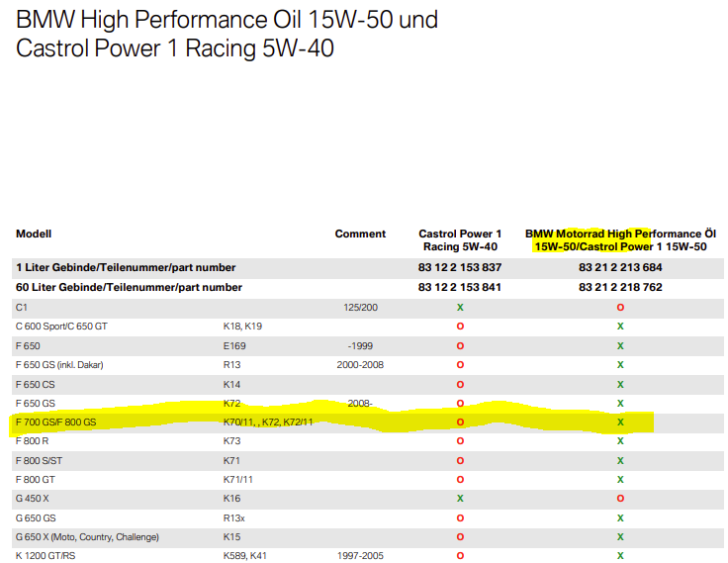Click the 'K14' code cell
The width and height of the screenshot is (728, 563).
[x=231, y=384]
